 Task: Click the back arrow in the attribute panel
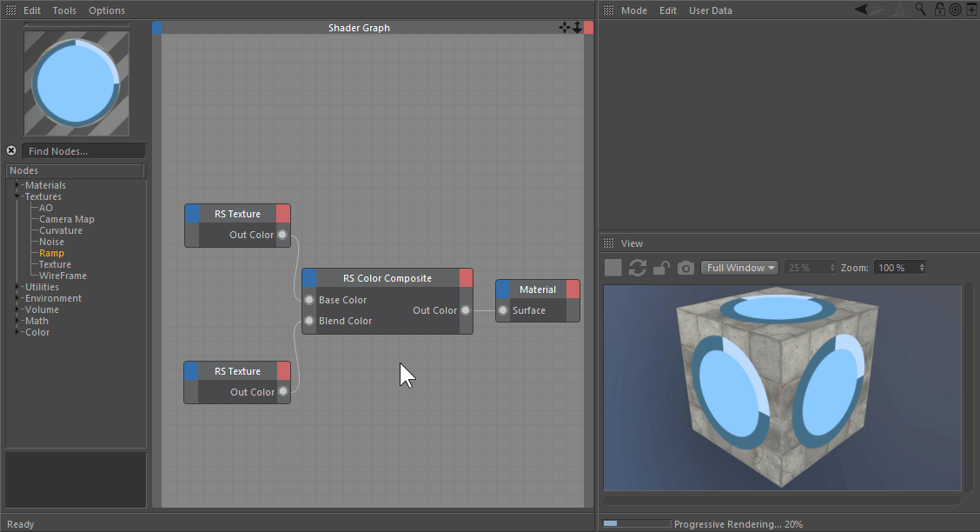[x=861, y=10]
